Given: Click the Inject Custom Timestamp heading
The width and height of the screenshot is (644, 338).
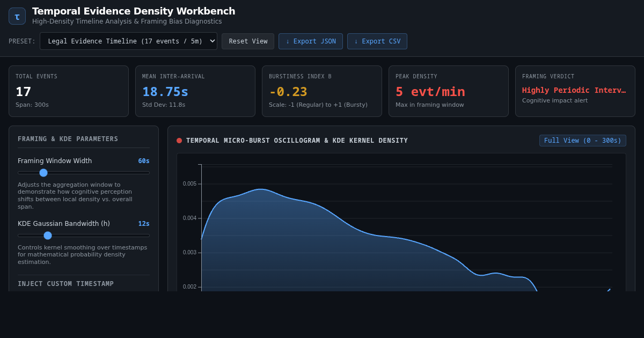Looking at the screenshot, I should [66, 284].
